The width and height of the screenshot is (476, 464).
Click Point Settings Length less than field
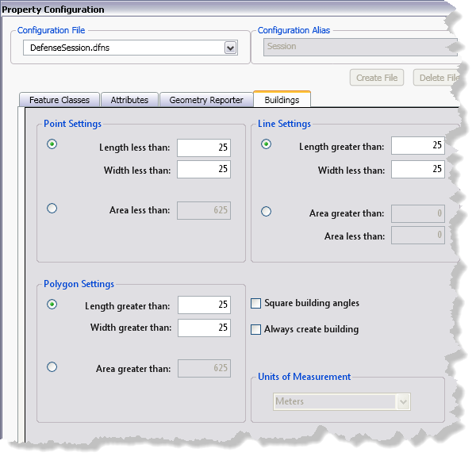(x=203, y=148)
